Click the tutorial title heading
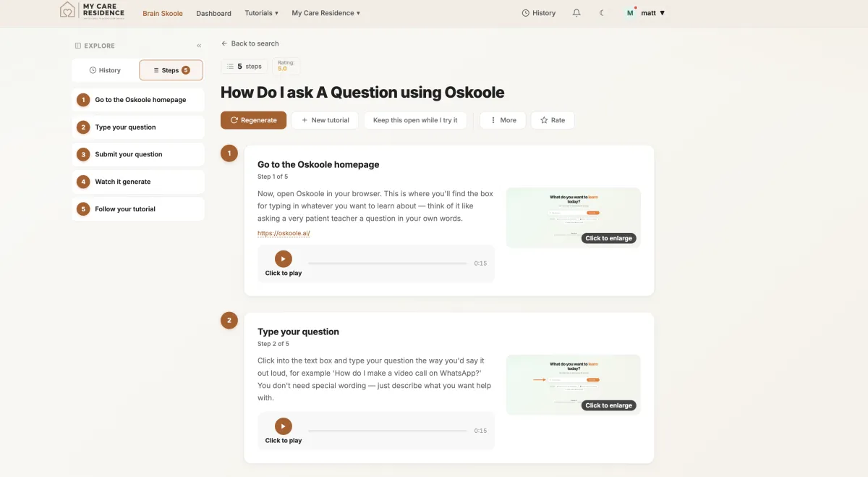Image resolution: width=868 pixels, height=477 pixels. 362,93
